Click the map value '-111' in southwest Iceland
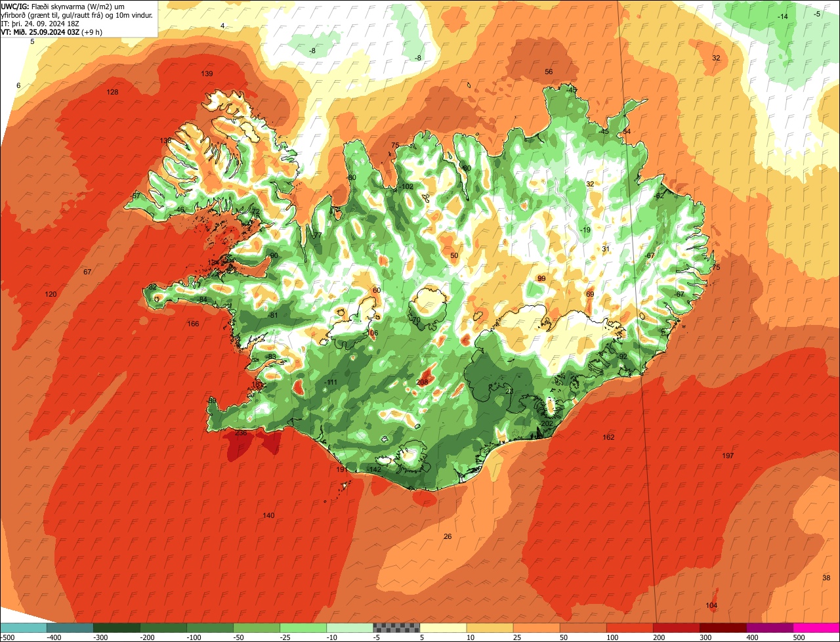This screenshot has width=840, height=642. tap(330, 382)
